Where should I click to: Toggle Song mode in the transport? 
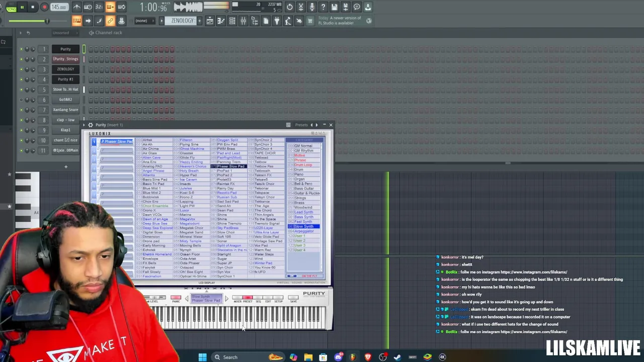pyautogui.click(x=11, y=7)
